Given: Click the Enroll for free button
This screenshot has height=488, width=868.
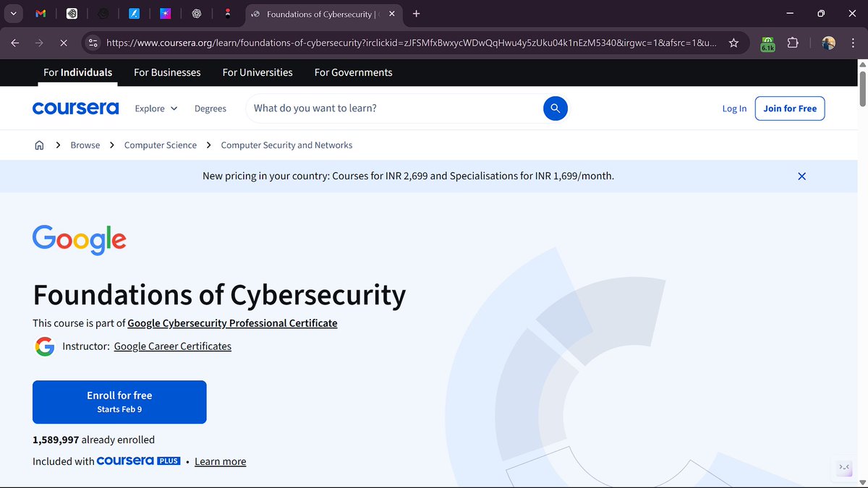Looking at the screenshot, I should pos(119,402).
